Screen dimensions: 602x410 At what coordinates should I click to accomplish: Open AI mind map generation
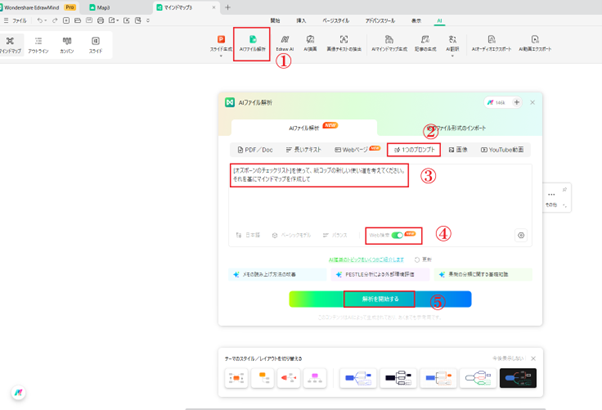pyautogui.click(x=389, y=43)
